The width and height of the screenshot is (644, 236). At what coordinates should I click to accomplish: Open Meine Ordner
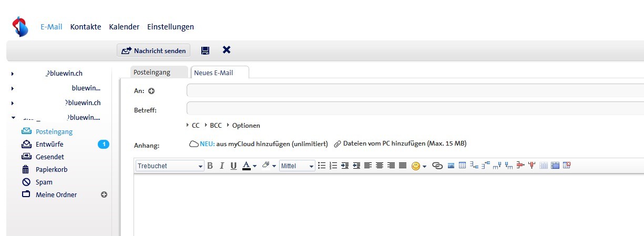(x=56, y=195)
